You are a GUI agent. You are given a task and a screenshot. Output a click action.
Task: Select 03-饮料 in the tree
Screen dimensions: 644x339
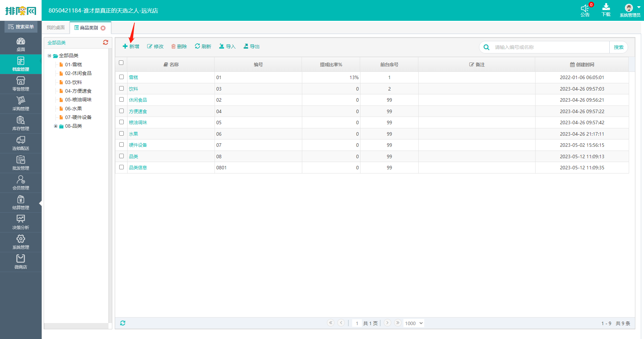(73, 82)
